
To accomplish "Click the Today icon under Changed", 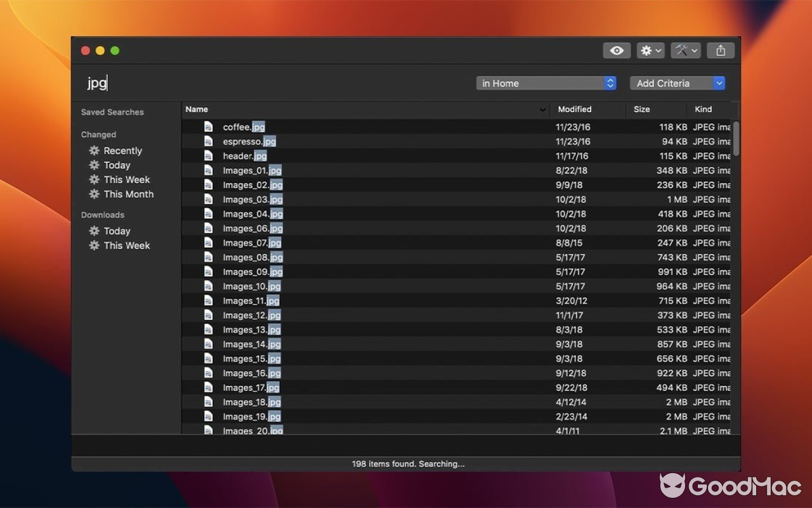I will [94, 165].
